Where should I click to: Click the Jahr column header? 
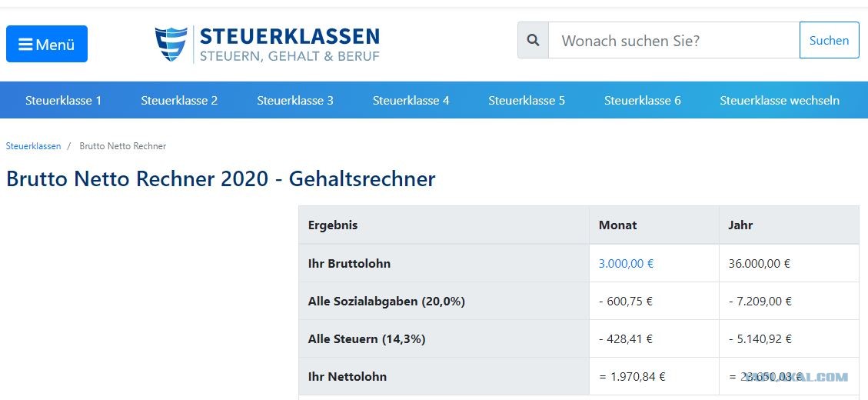(740, 225)
